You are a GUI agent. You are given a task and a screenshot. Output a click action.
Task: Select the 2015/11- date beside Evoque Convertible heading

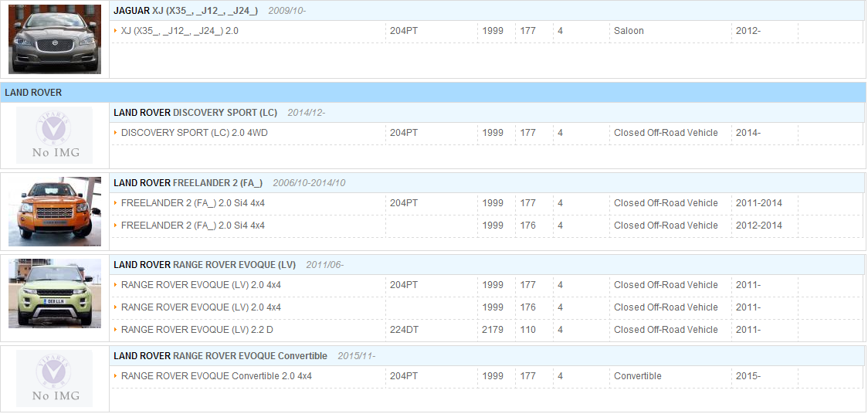point(357,355)
